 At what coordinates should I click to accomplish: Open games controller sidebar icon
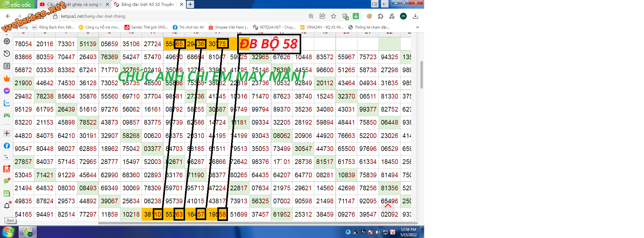point(7,116)
